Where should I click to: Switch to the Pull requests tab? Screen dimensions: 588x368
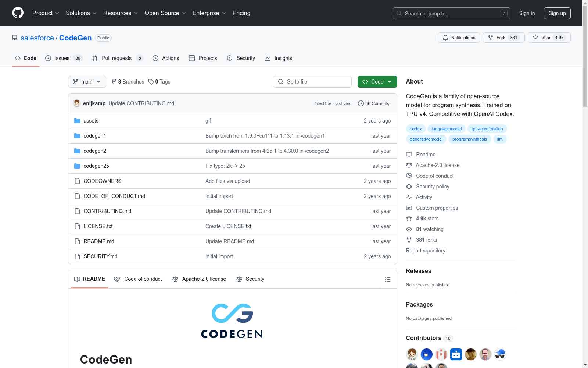pyautogui.click(x=117, y=58)
